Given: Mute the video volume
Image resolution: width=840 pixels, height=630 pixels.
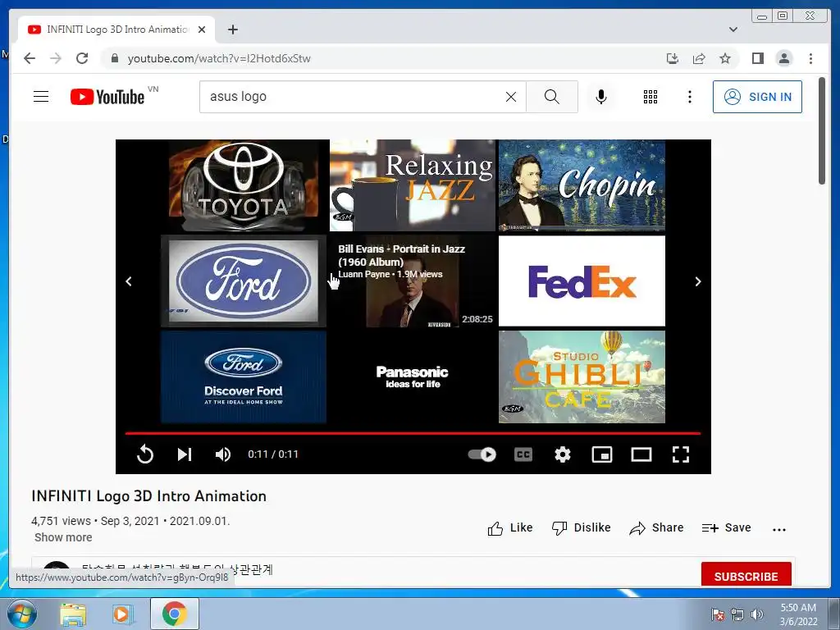Looking at the screenshot, I should 223,454.
